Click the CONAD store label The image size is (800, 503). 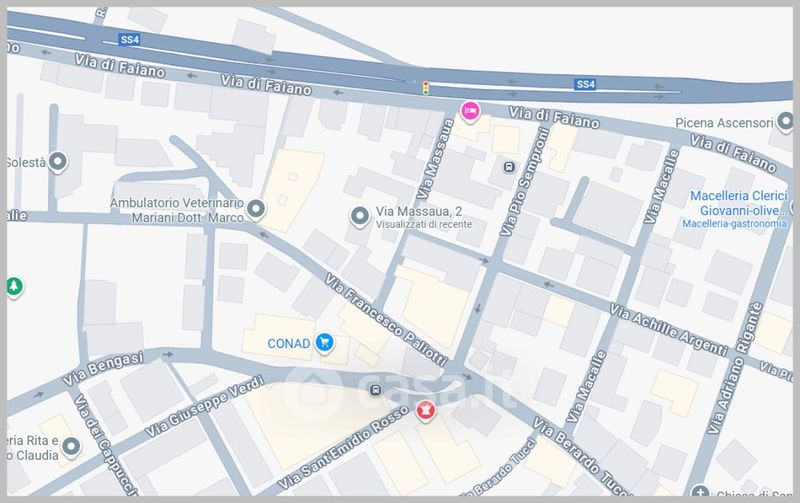pyautogui.click(x=288, y=344)
